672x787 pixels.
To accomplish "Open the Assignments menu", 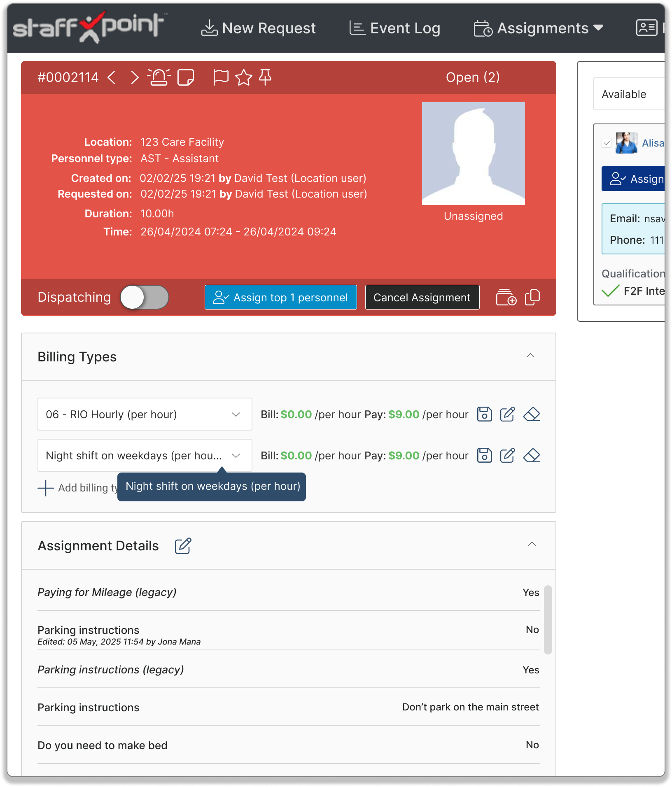I will 538,28.
